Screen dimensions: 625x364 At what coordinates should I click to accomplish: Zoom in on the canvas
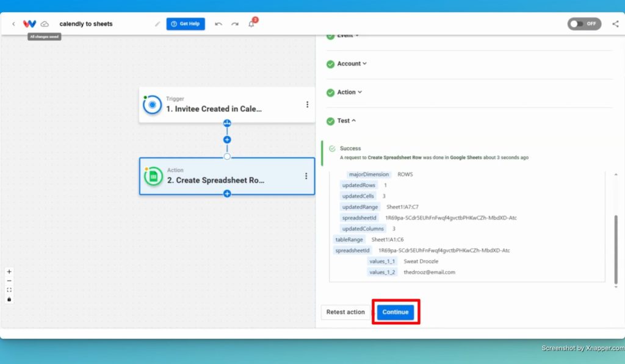tap(9, 271)
